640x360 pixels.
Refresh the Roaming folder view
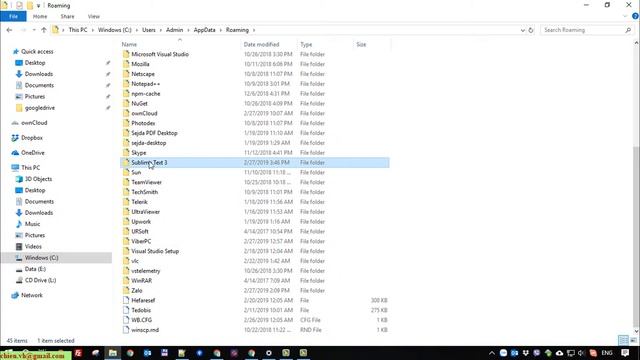(x=531, y=30)
